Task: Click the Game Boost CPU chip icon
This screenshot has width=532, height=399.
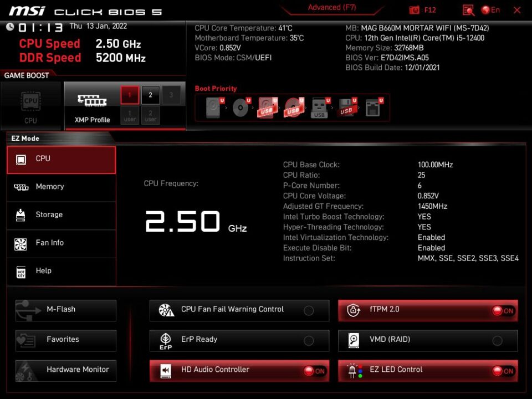Action: 30,101
